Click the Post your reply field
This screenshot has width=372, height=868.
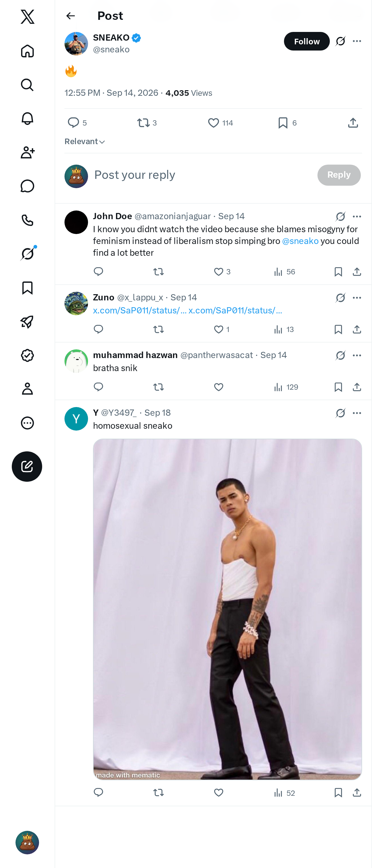(202, 175)
